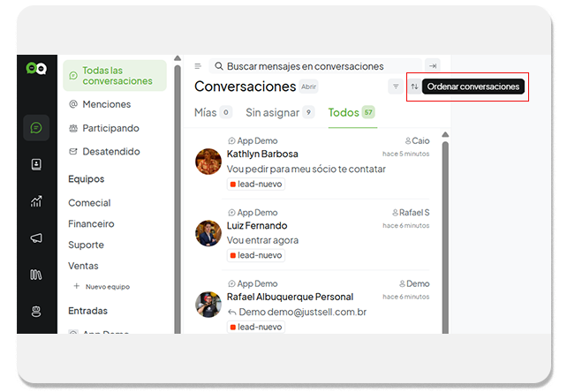The image size is (575, 392).
Task: Open Menciones in the sidebar
Action: (x=106, y=104)
